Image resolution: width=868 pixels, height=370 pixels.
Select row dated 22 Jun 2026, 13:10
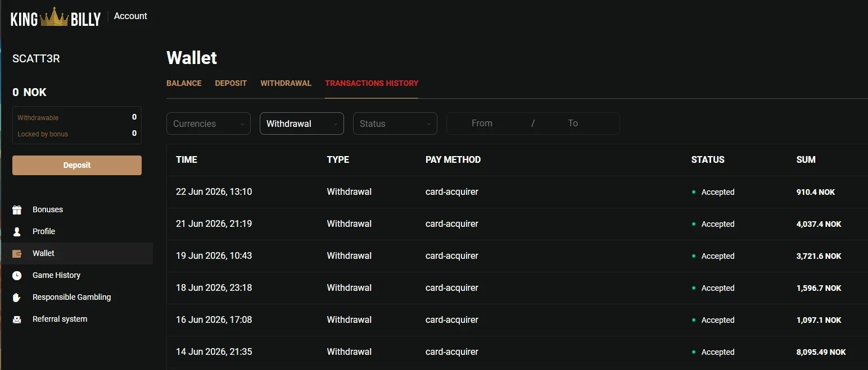pos(517,192)
